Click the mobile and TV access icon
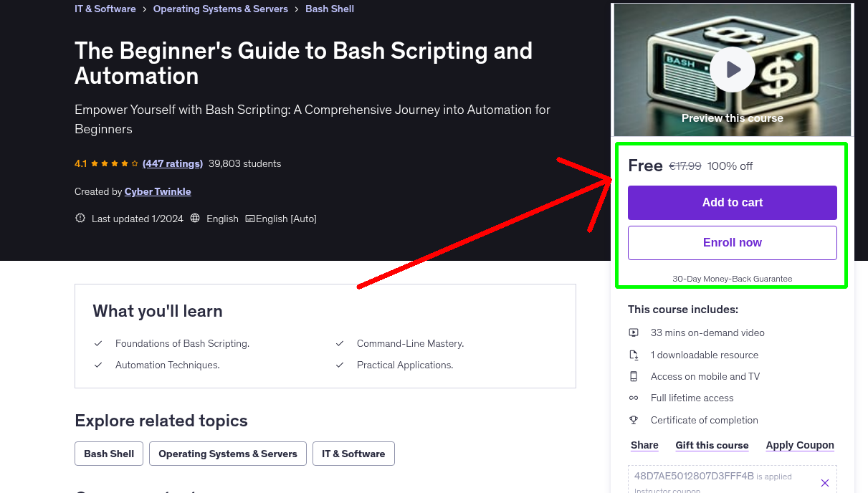 634,376
